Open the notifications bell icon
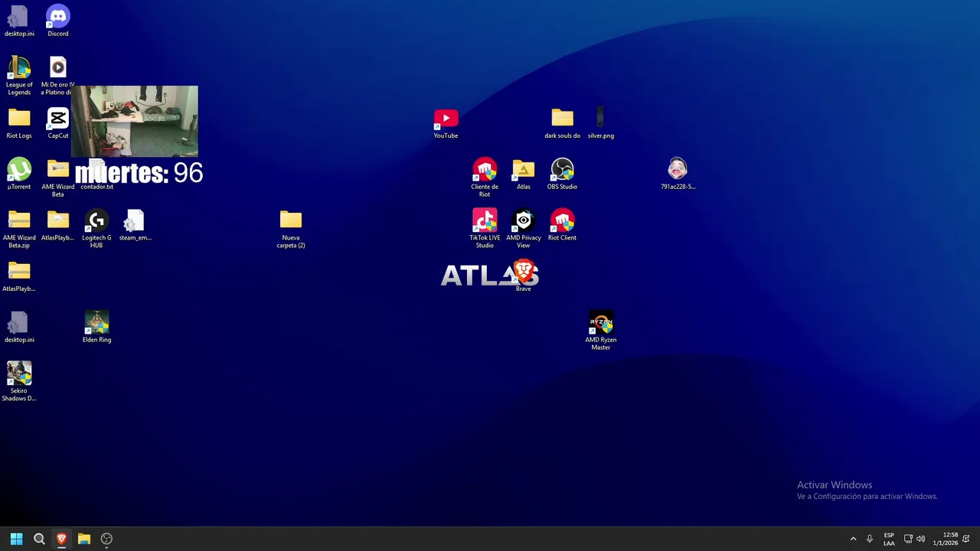Image resolution: width=980 pixels, height=551 pixels. coord(966,539)
